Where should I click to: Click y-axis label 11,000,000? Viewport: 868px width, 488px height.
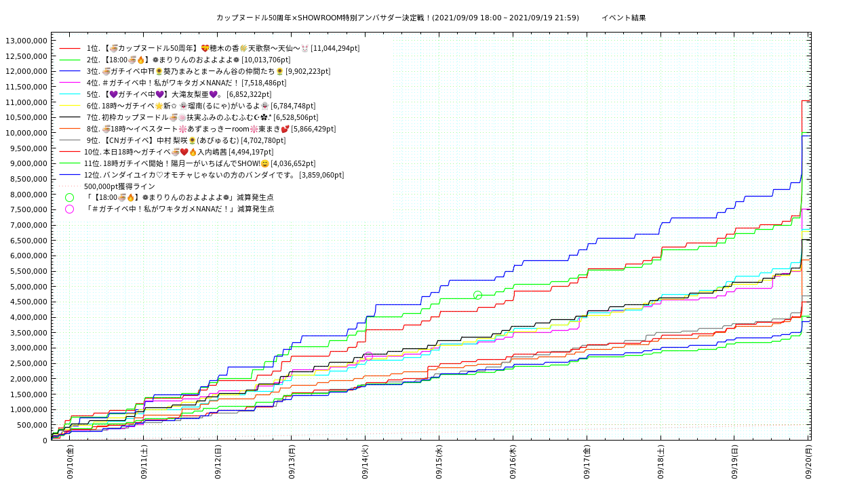[26, 102]
